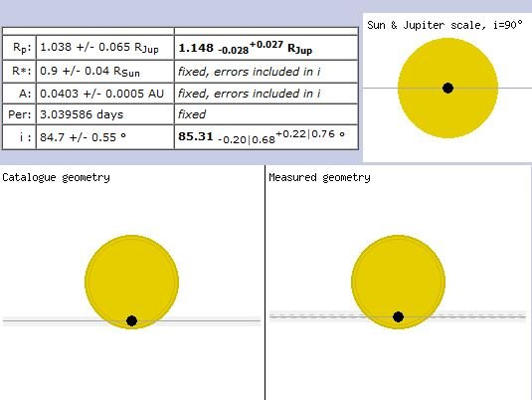Image resolution: width=532 pixels, height=400 pixels.
Task: Select the measured planet radius 1.148 RJup
Action: click(245, 48)
